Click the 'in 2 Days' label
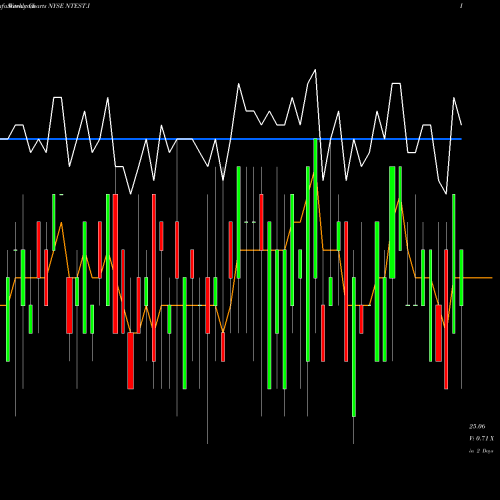The height and width of the screenshot is (500, 500). (481, 451)
